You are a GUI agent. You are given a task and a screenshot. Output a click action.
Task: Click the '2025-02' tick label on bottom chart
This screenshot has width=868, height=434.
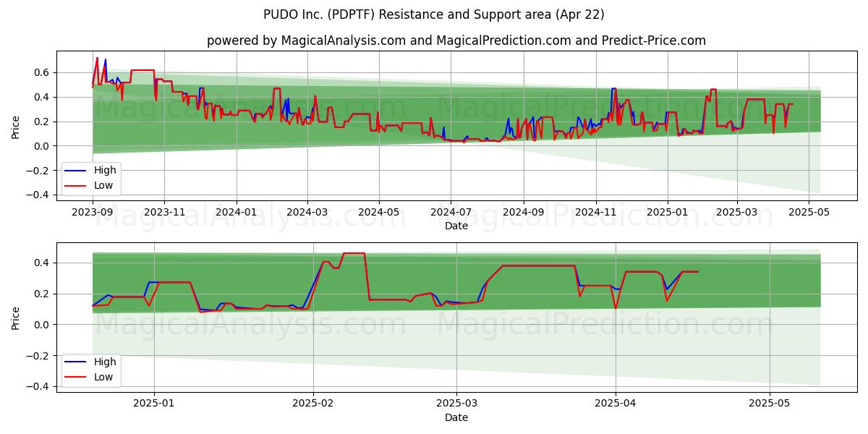click(313, 404)
